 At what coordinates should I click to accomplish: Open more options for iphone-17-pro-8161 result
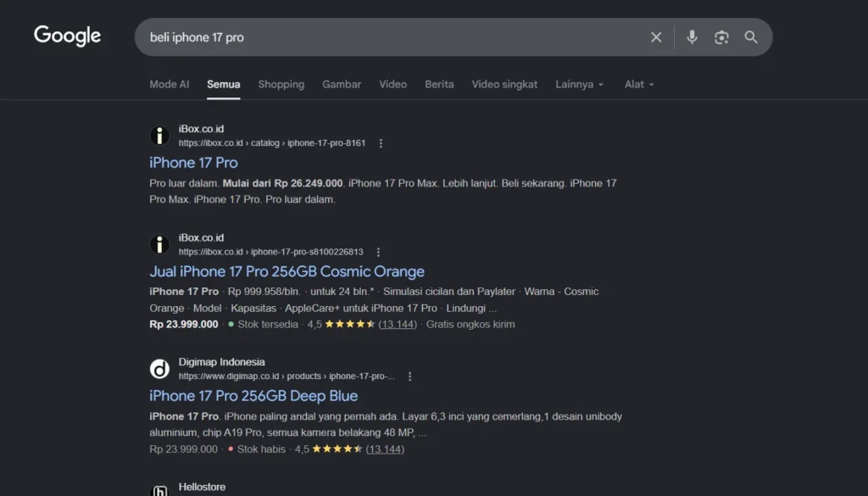tap(381, 143)
